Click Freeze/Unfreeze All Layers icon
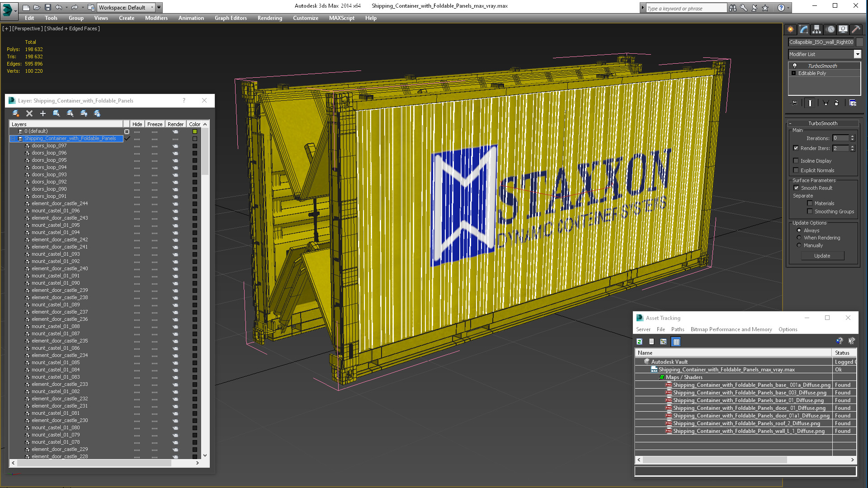Image resolution: width=868 pixels, height=488 pixels. pyautogui.click(x=97, y=113)
